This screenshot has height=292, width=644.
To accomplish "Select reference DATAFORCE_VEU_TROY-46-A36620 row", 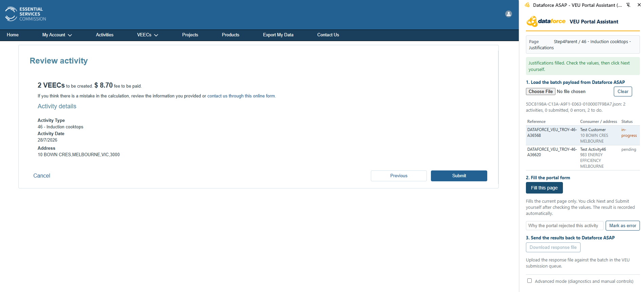I will click(583, 158).
